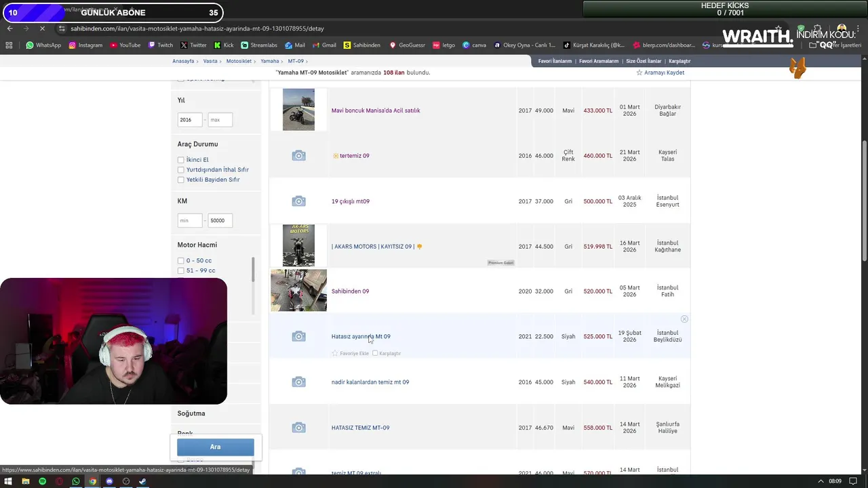
Task: Click the star icon next to Aramayı Kaydet
Action: point(639,73)
